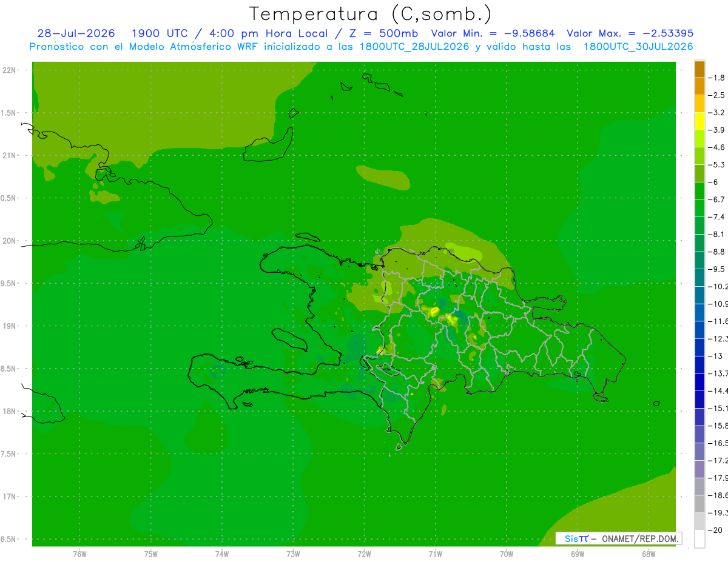Image resolution: width=728 pixels, height=562 pixels.
Task: Click the '68W' longitude label
Action: pos(649,554)
